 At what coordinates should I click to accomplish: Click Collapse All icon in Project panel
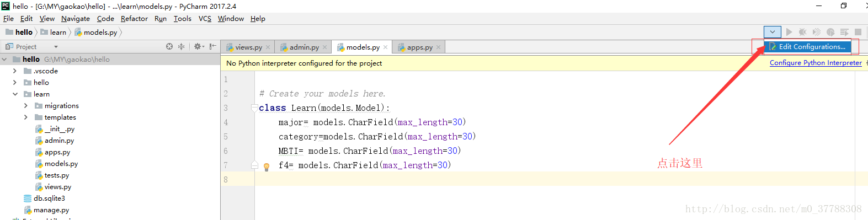click(x=181, y=47)
